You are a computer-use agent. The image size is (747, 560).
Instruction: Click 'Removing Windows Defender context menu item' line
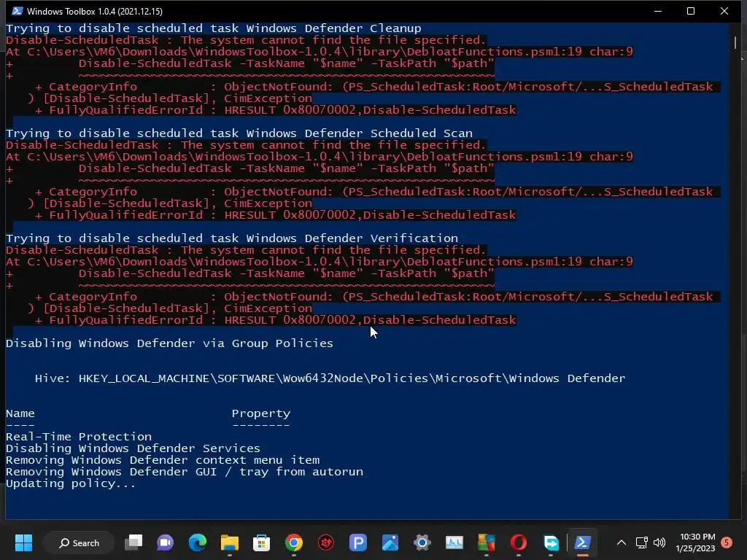pyautogui.click(x=163, y=460)
